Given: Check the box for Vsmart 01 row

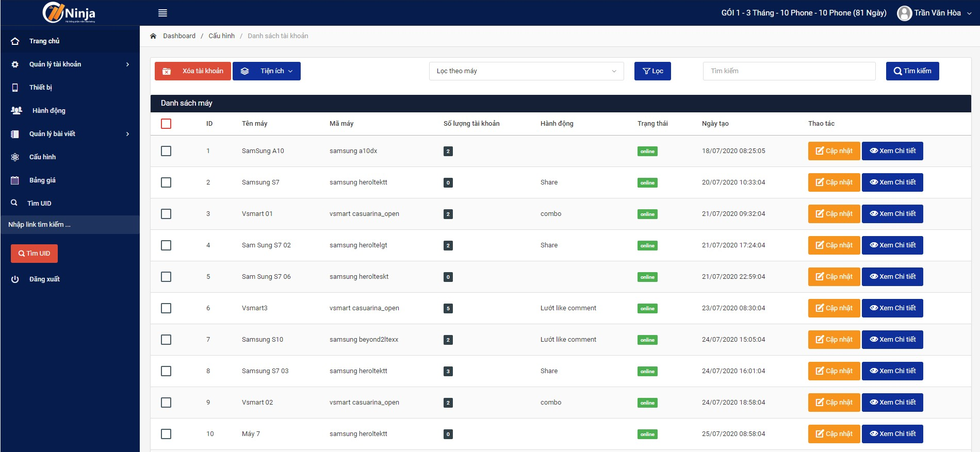Looking at the screenshot, I should tap(166, 214).
